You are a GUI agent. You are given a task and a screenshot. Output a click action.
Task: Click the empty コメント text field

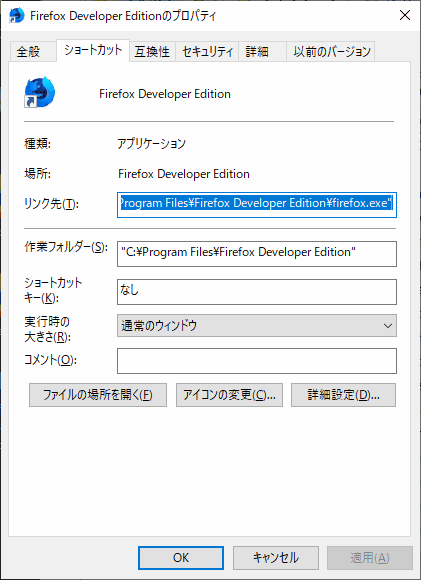[x=257, y=361]
